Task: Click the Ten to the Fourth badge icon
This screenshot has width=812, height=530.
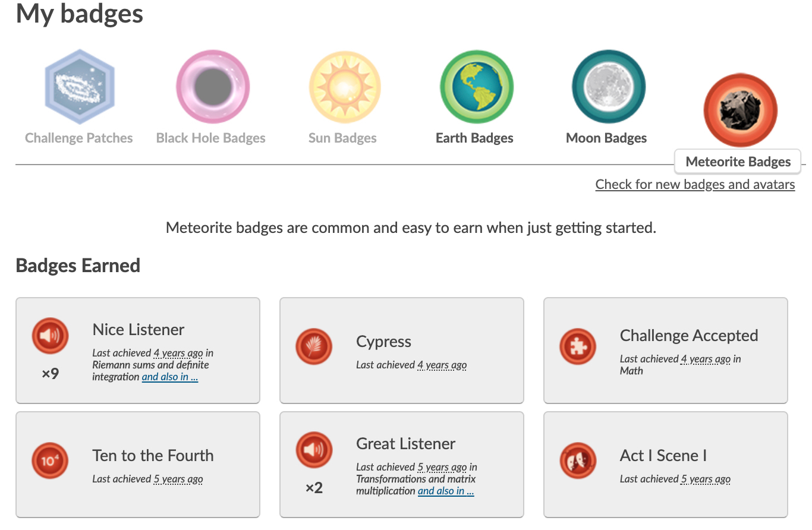Action: click(51, 461)
